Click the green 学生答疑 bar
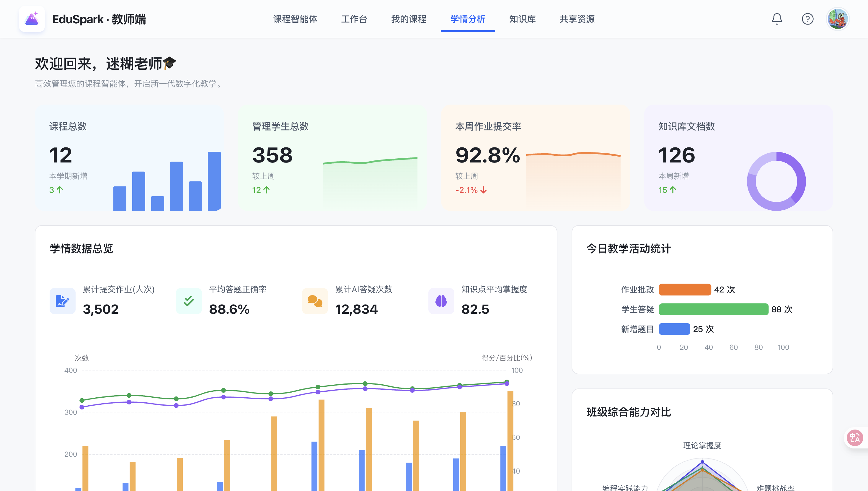This screenshot has height=491, width=868. click(x=713, y=309)
